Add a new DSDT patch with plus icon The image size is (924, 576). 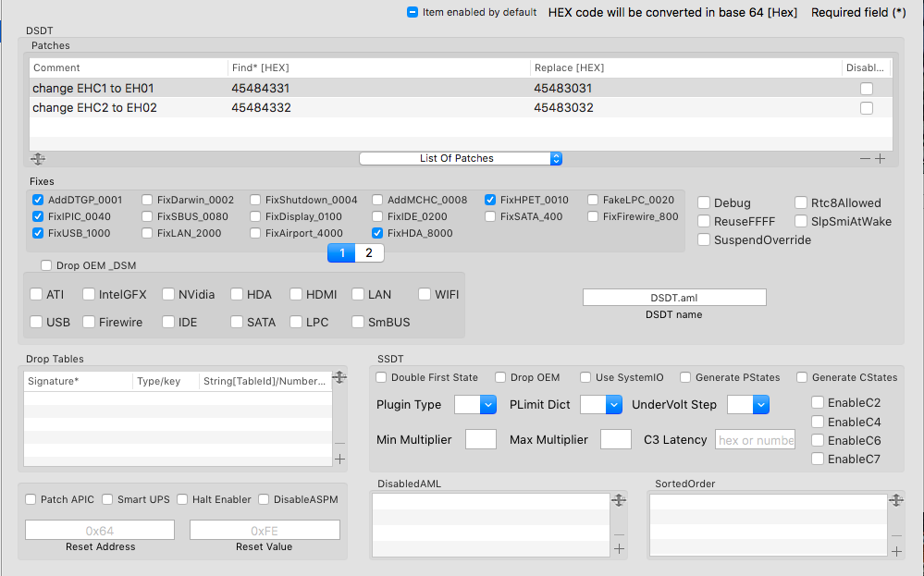tap(880, 159)
